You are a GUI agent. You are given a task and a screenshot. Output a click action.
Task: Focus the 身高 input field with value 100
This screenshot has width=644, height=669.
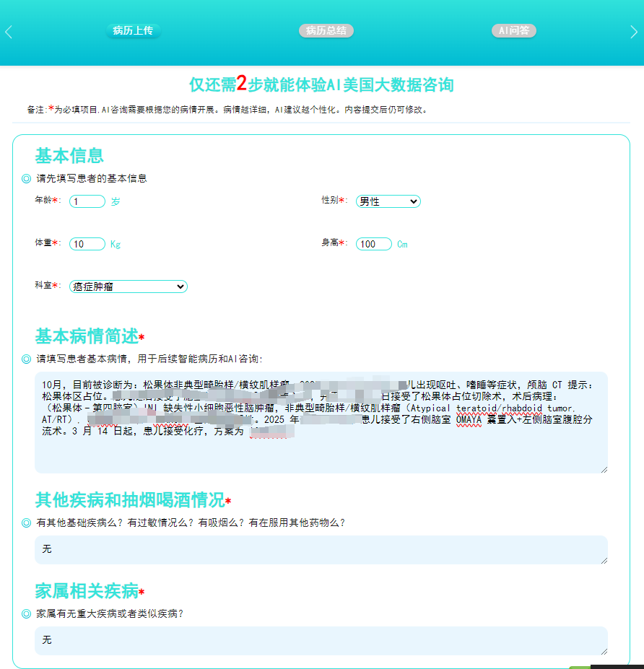coord(374,244)
